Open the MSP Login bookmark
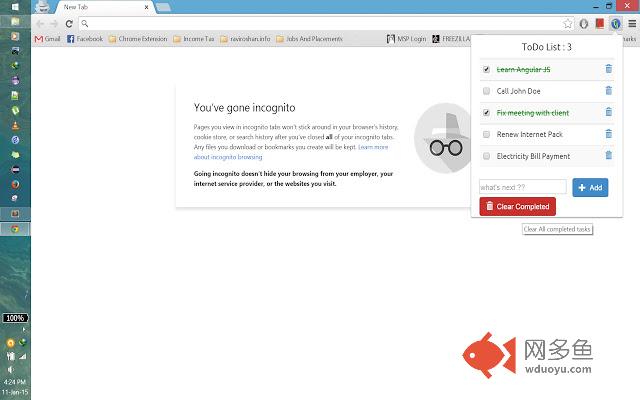The width and height of the screenshot is (640, 400). pos(406,39)
